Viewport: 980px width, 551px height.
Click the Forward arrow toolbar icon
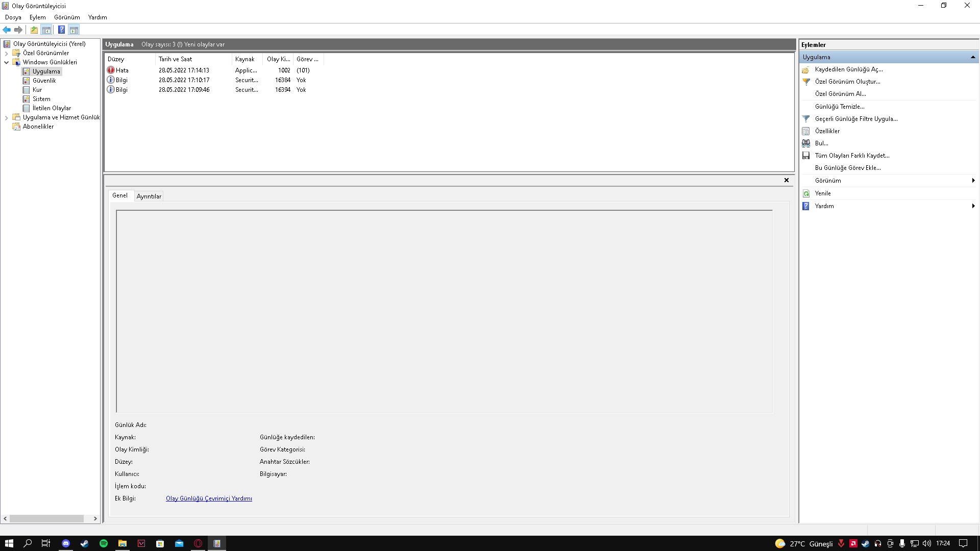point(18,30)
